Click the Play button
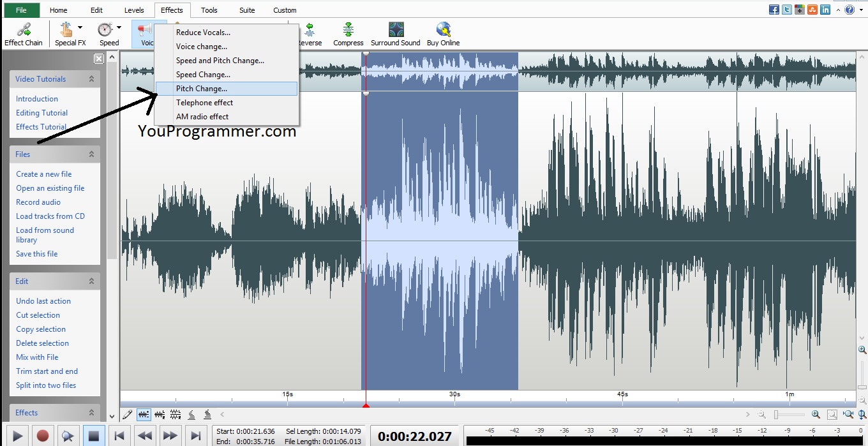This screenshot has width=868, height=446. 17,436
